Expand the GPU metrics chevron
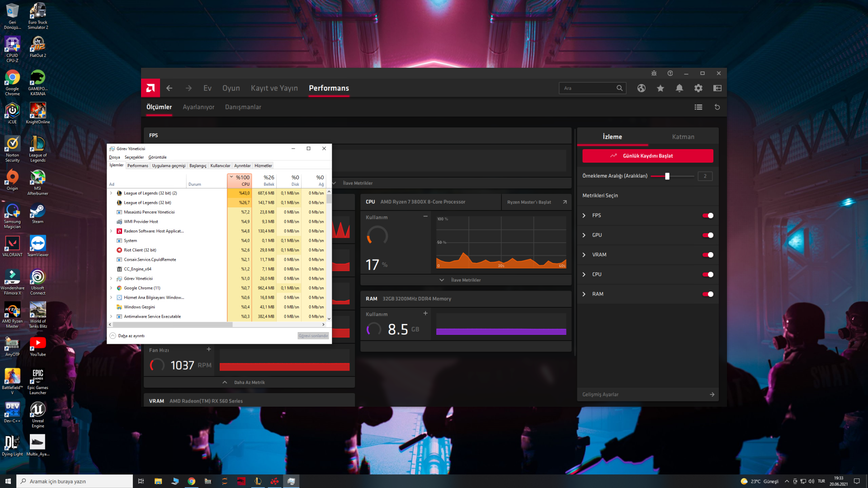 point(584,235)
